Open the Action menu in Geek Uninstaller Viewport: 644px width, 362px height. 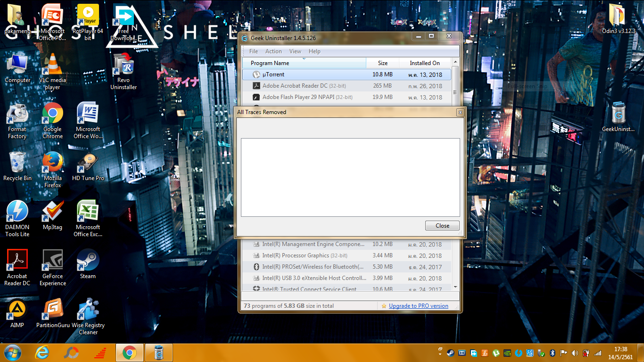273,51
